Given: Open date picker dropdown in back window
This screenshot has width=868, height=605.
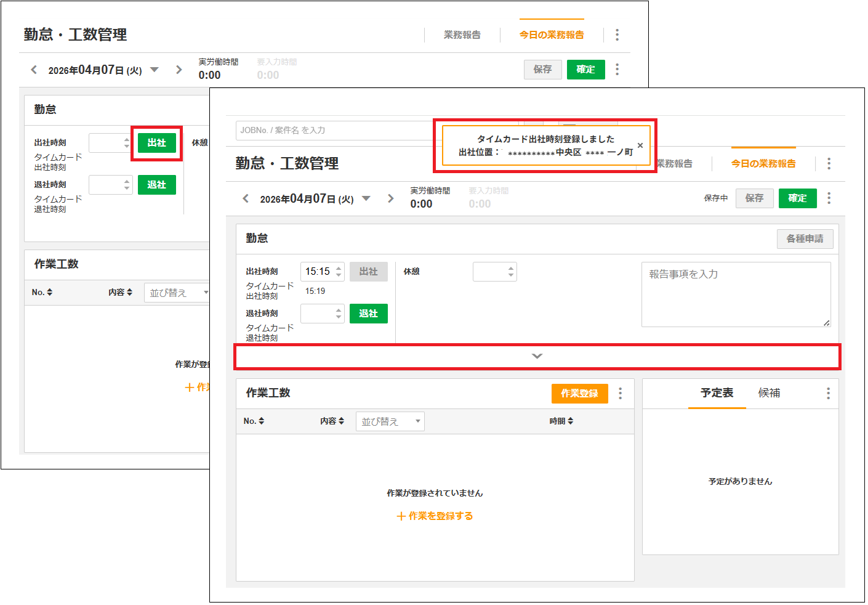Looking at the screenshot, I should 155,70.
